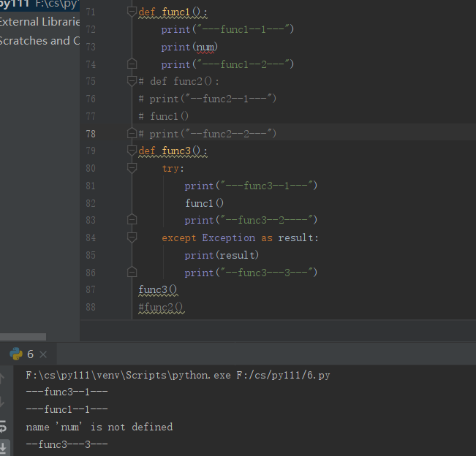Click the '#func2()' comment on line 88
The width and height of the screenshot is (476, 456).
tap(161, 308)
